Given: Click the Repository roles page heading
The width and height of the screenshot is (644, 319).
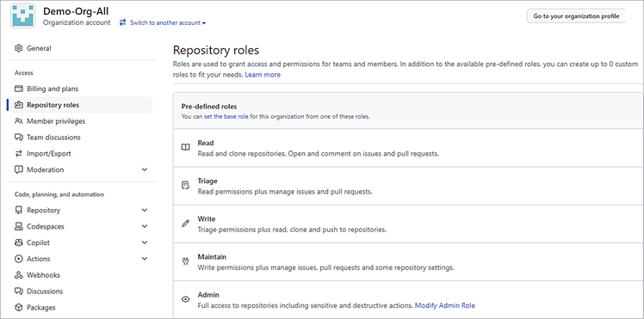Looking at the screenshot, I should click(x=216, y=50).
